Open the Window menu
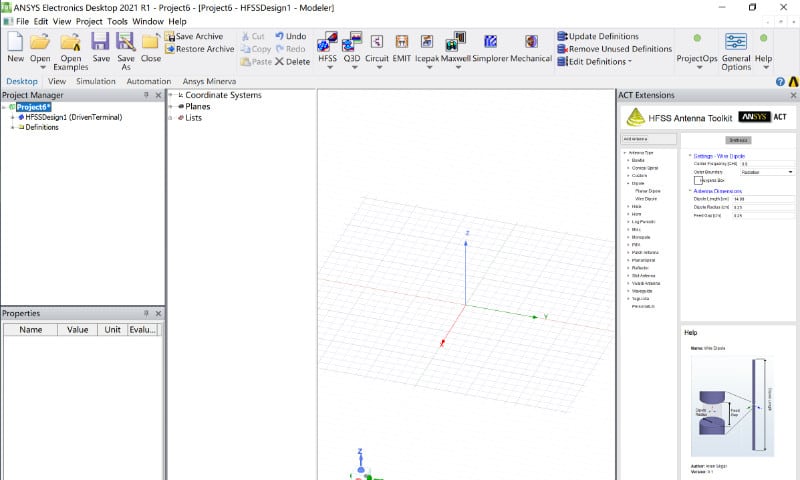This screenshot has height=480, width=800. tap(148, 21)
